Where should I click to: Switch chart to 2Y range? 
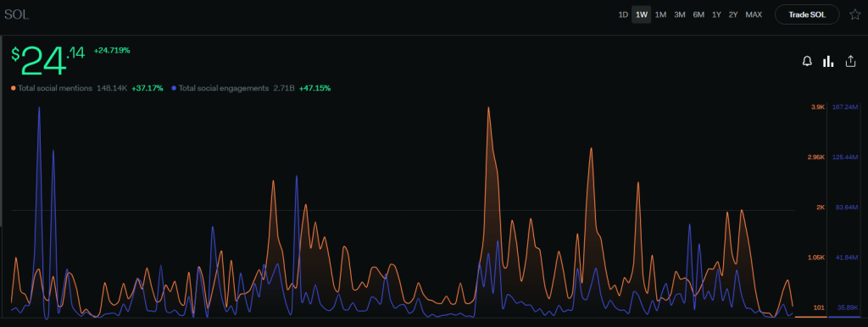click(x=733, y=15)
